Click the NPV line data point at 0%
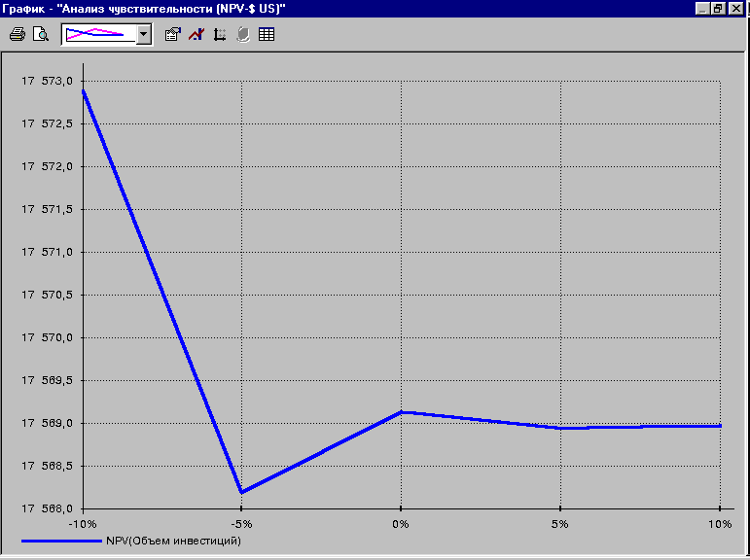 (401, 412)
